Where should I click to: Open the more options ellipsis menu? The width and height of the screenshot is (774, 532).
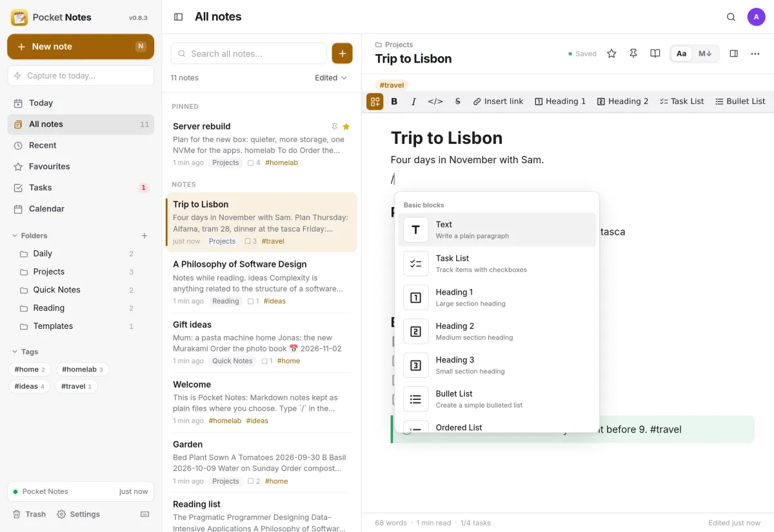[x=755, y=54]
